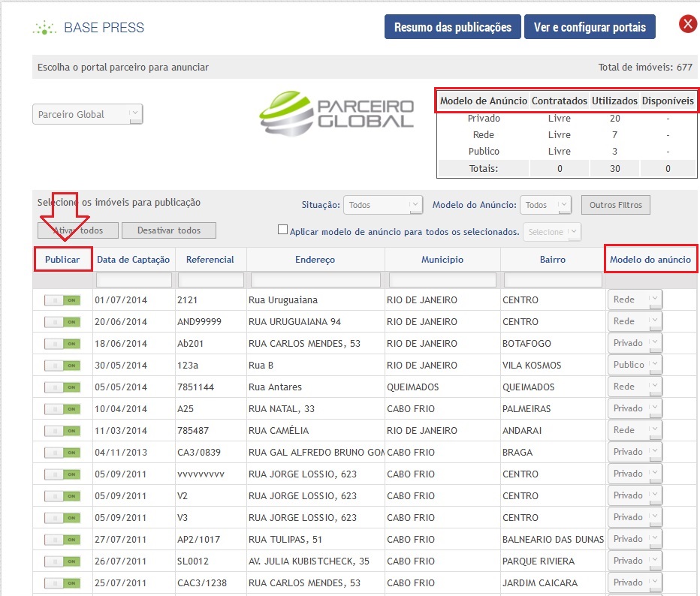The height and width of the screenshot is (596, 700).
Task: Sort table by Municipio column header
Action: click(442, 260)
